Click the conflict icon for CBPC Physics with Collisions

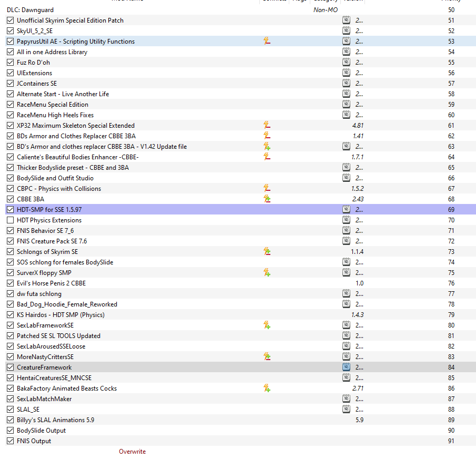coord(267,188)
